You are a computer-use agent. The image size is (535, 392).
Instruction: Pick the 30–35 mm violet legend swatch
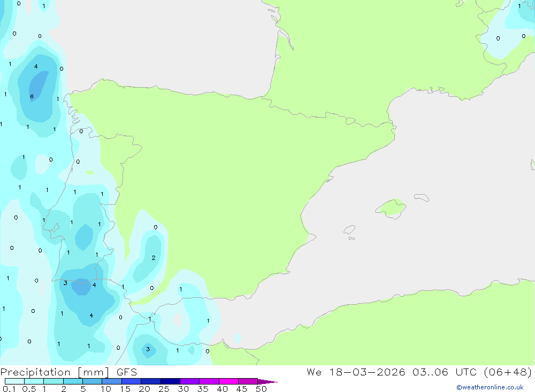189,381
